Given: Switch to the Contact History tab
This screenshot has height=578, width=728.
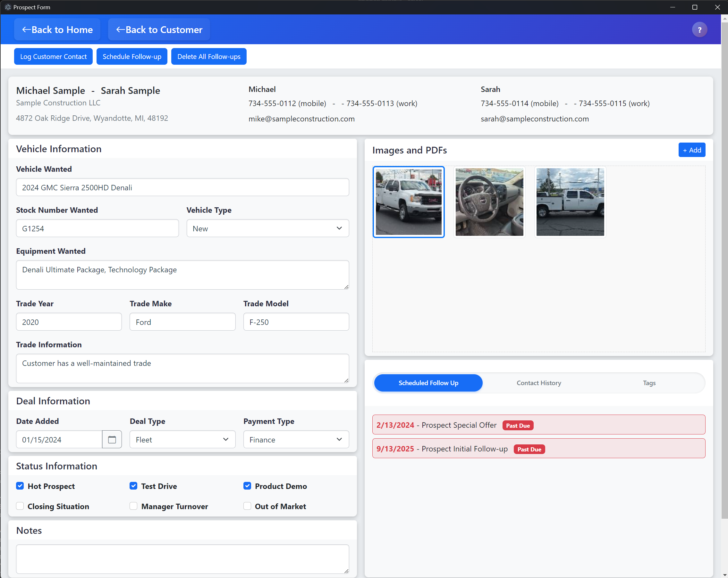Looking at the screenshot, I should coord(538,383).
